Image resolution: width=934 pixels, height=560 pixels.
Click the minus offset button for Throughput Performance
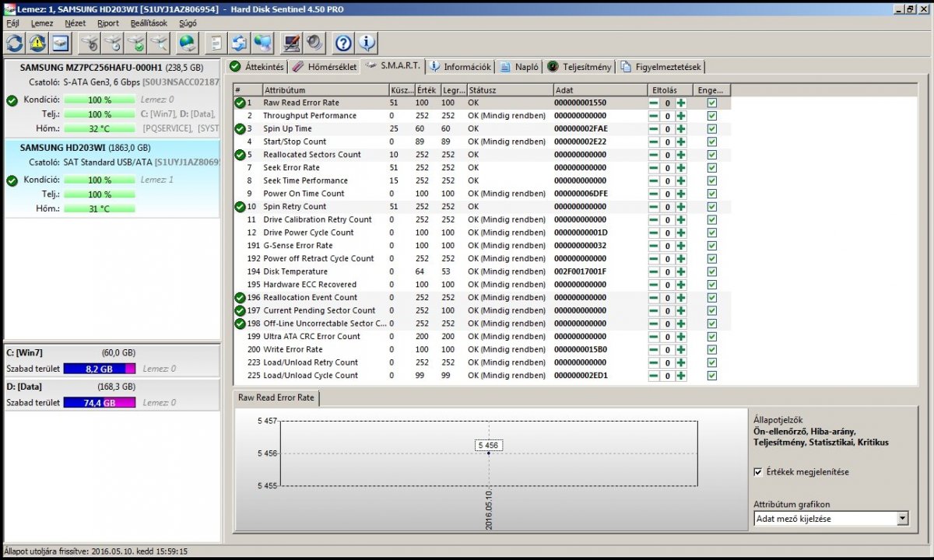(x=654, y=116)
